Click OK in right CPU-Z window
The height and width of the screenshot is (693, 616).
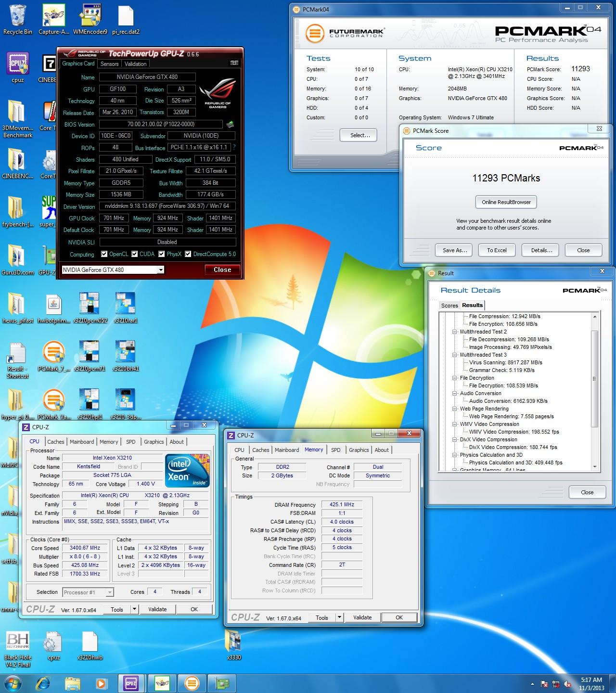point(399,617)
